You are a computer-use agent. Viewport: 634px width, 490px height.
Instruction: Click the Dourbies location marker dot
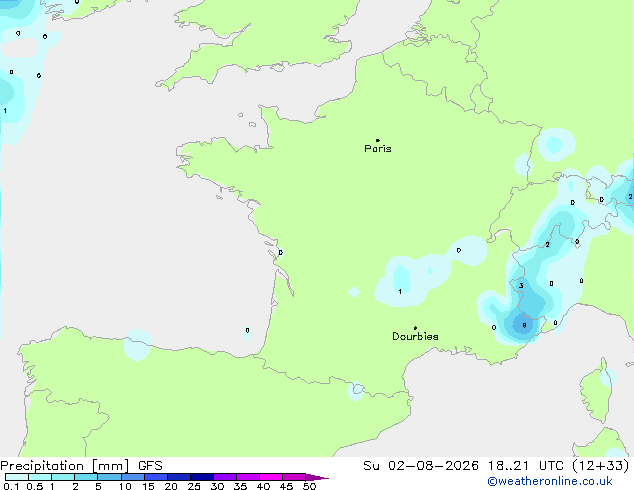click(415, 328)
